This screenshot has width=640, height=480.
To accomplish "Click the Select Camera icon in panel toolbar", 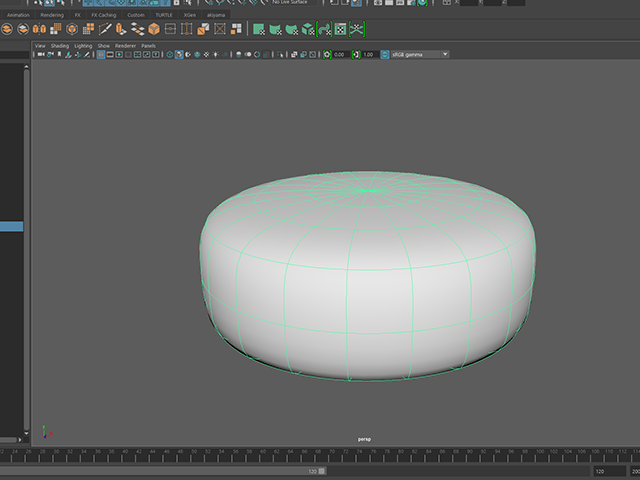I will point(41,54).
